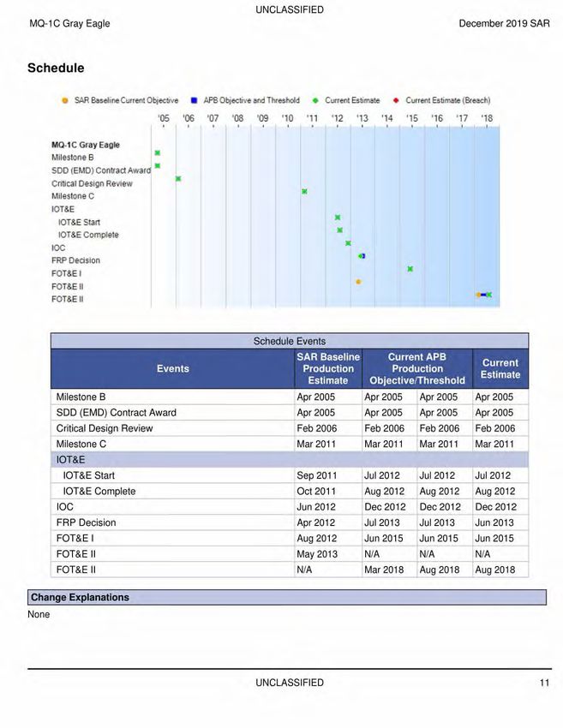Click the 'Current Estimate' table column header

[500, 368]
